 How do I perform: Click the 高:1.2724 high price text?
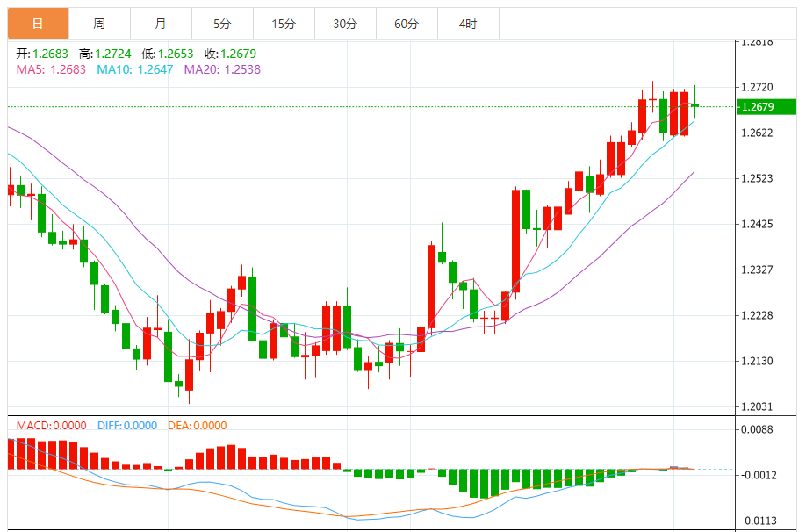pyautogui.click(x=104, y=54)
